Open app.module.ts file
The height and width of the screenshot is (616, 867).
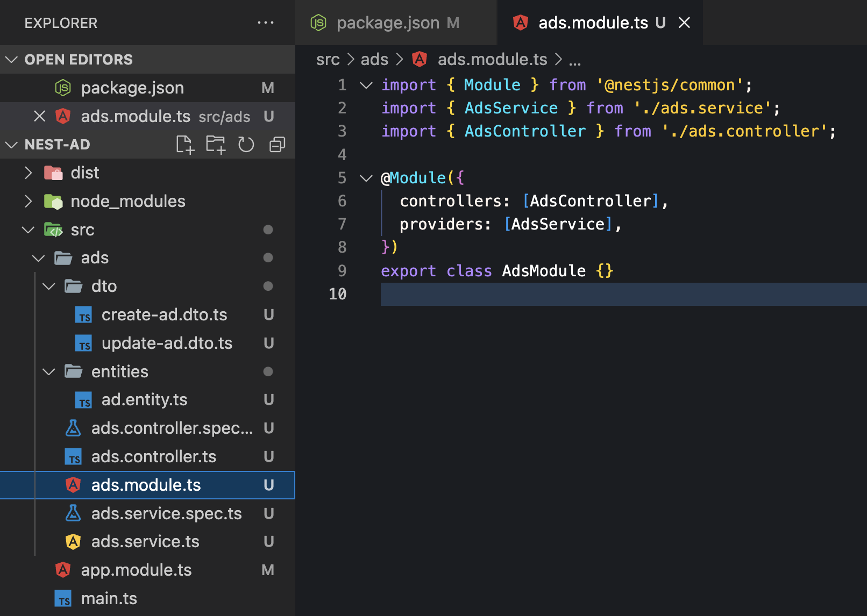point(147,570)
